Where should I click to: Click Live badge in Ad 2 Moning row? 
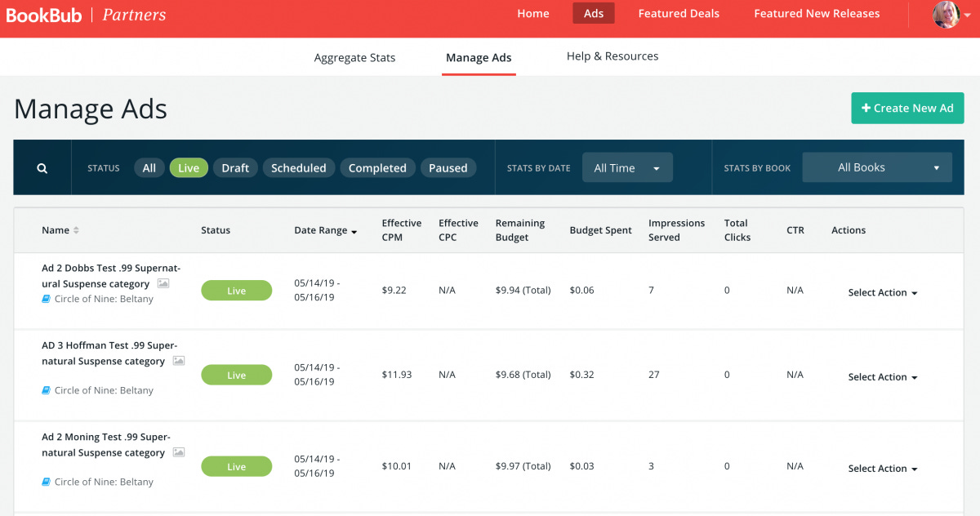[237, 467]
